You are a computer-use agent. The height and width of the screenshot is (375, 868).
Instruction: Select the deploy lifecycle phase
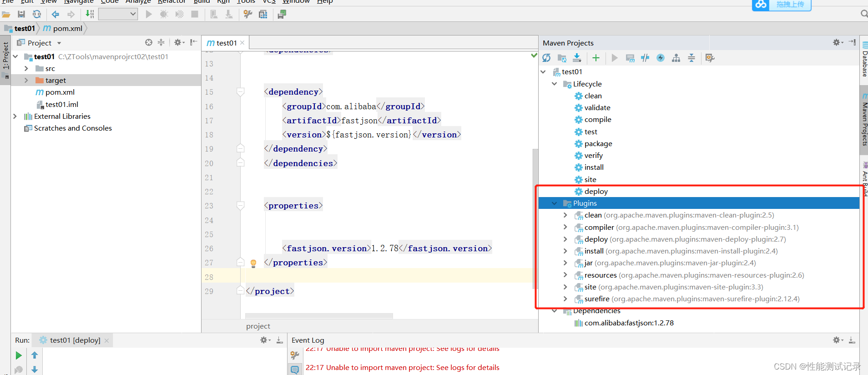pos(596,191)
